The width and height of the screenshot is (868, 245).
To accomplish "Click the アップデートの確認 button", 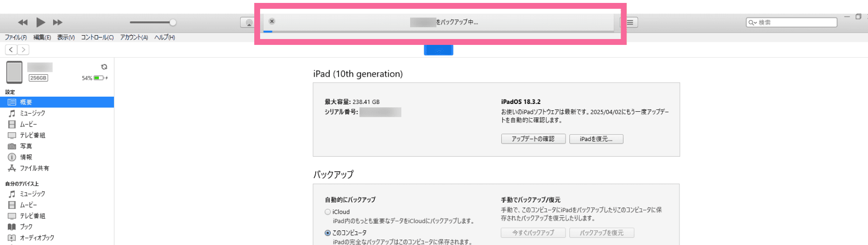I will (533, 139).
